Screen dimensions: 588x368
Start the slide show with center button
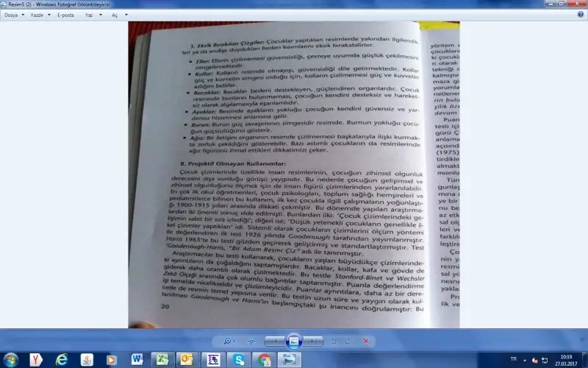pyautogui.click(x=294, y=342)
